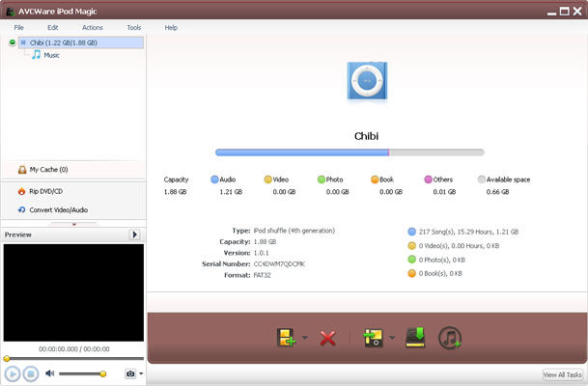
Task: Open the File menu
Action: (x=18, y=27)
